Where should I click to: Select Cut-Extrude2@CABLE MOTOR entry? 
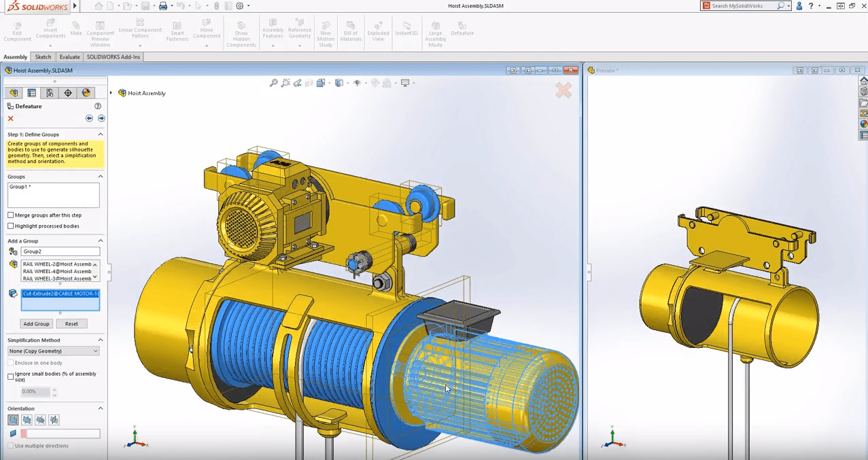(x=60, y=294)
